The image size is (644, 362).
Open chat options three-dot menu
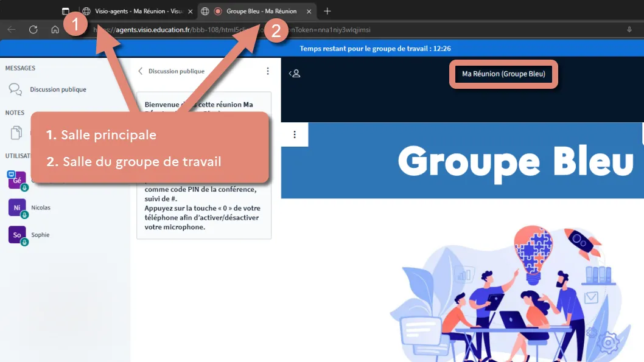pos(268,71)
